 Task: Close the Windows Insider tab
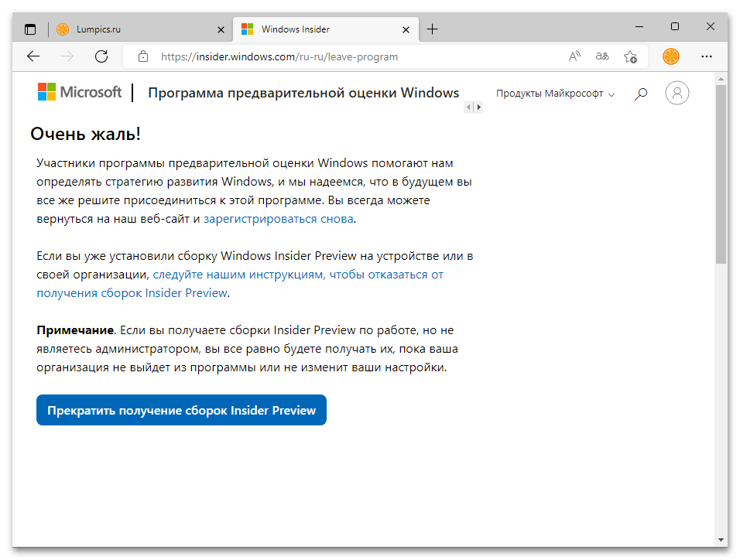(406, 29)
